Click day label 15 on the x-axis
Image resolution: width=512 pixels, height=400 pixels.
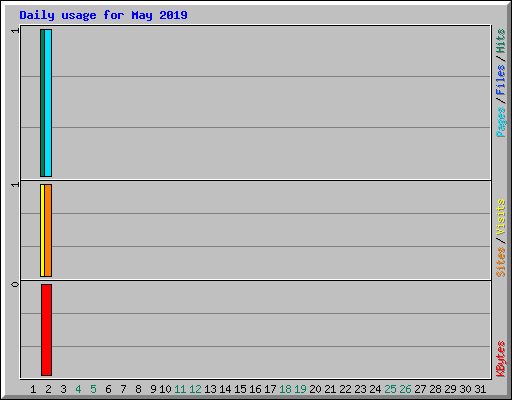[x=240, y=389]
